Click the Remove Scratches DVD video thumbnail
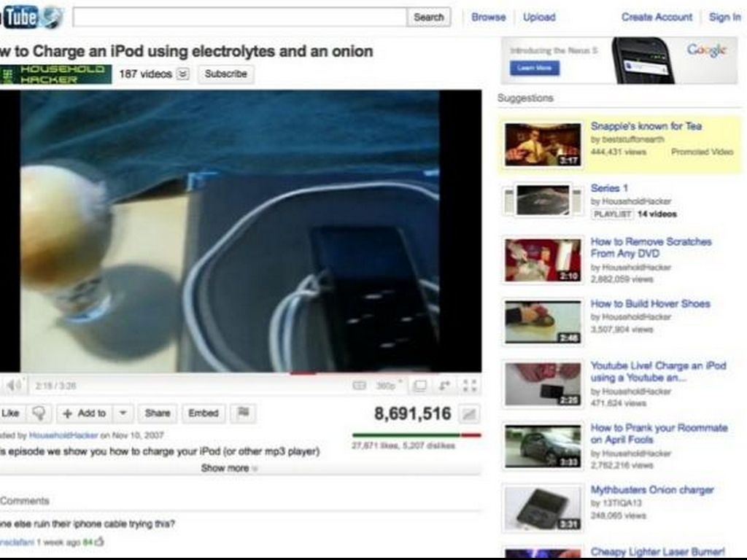Screen dimensions: 747x560 pos(543,260)
